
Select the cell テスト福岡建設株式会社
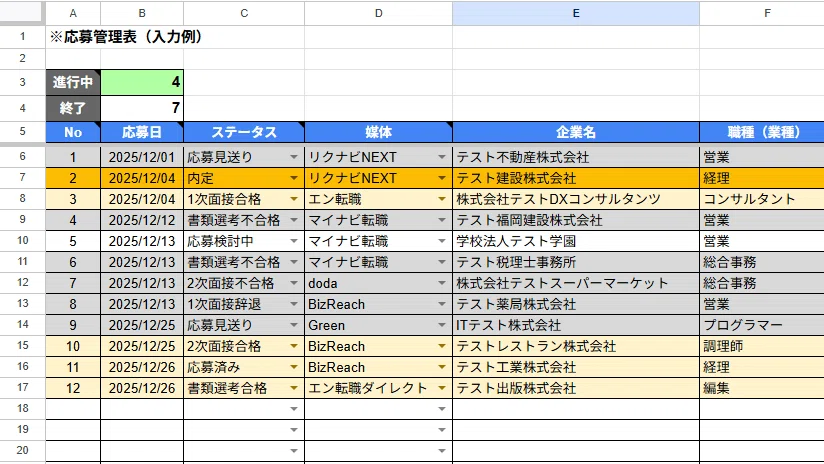(x=576, y=220)
